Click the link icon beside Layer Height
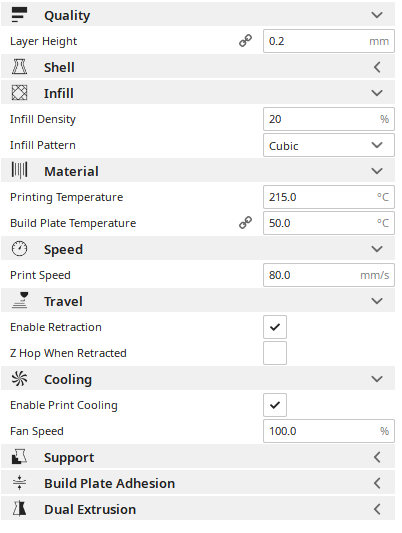 point(245,41)
